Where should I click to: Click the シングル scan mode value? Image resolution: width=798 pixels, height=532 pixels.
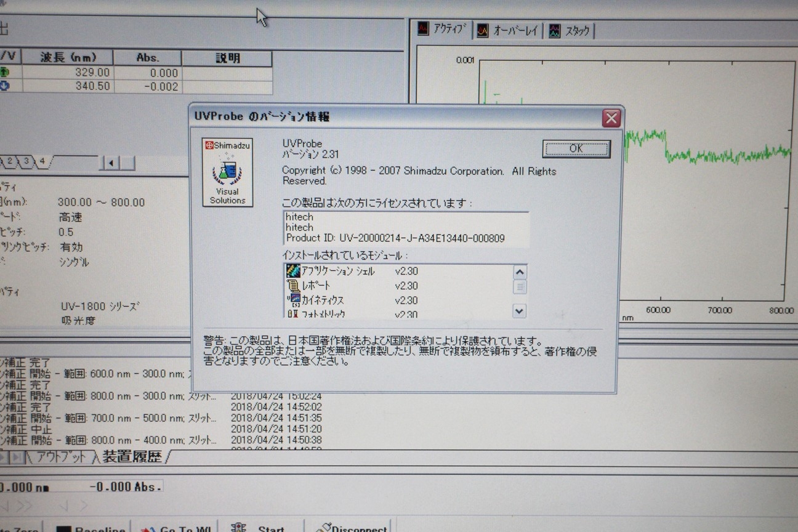click(74, 262)
